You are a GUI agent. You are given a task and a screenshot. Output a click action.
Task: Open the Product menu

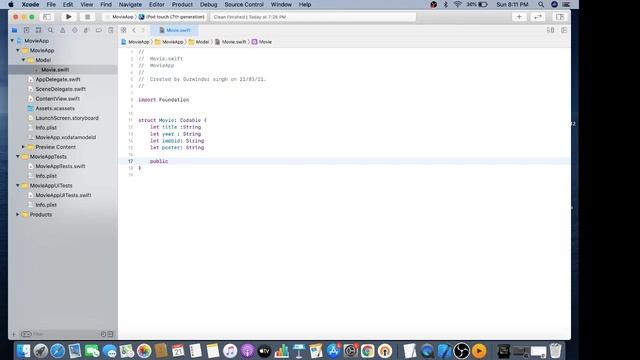point(182,4)
